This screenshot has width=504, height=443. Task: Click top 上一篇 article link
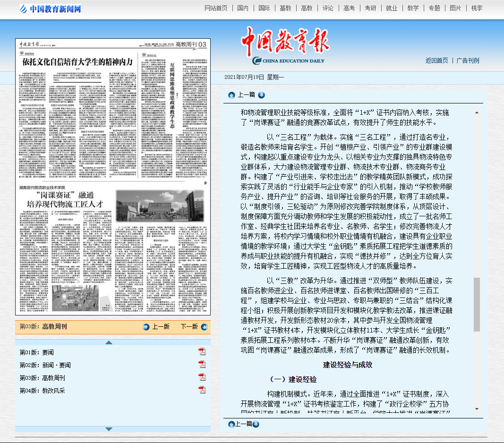click(246, 94)
